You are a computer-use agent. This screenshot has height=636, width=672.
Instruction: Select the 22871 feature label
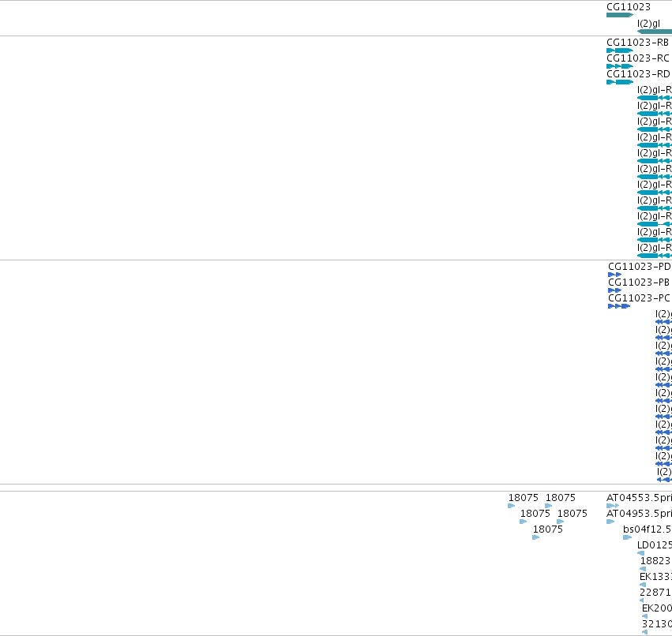(x=655, y=593)
